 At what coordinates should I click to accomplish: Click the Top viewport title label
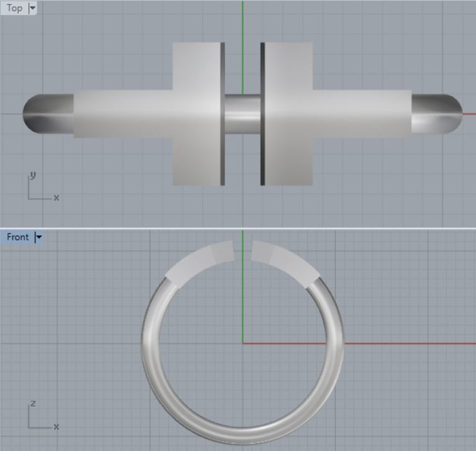[14, 8]
